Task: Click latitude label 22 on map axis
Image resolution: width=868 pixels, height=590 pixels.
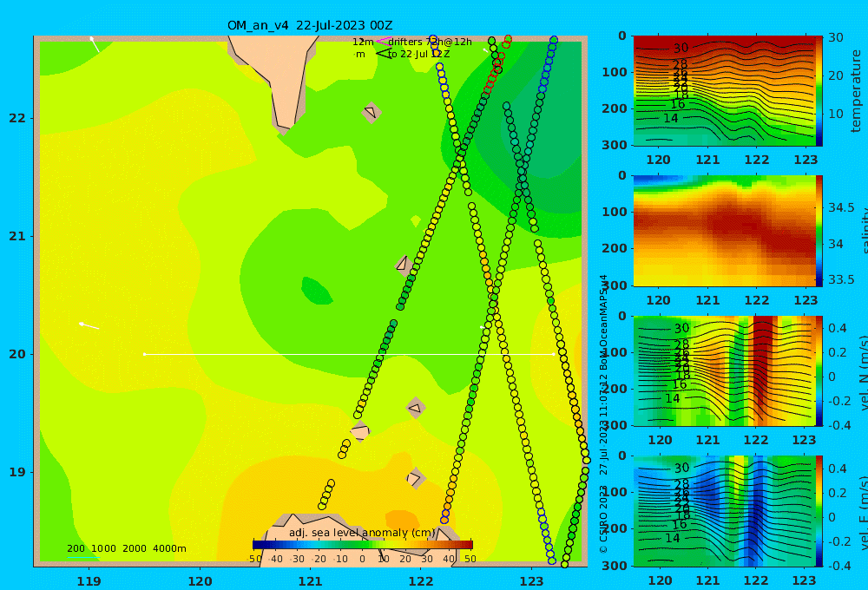Action: click(17, 118)
